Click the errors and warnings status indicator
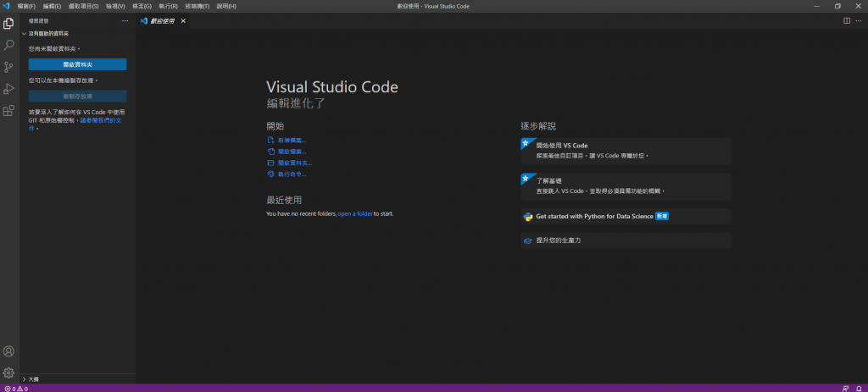Viewport: 868px width, 392px height. click(x=16, y=389)
